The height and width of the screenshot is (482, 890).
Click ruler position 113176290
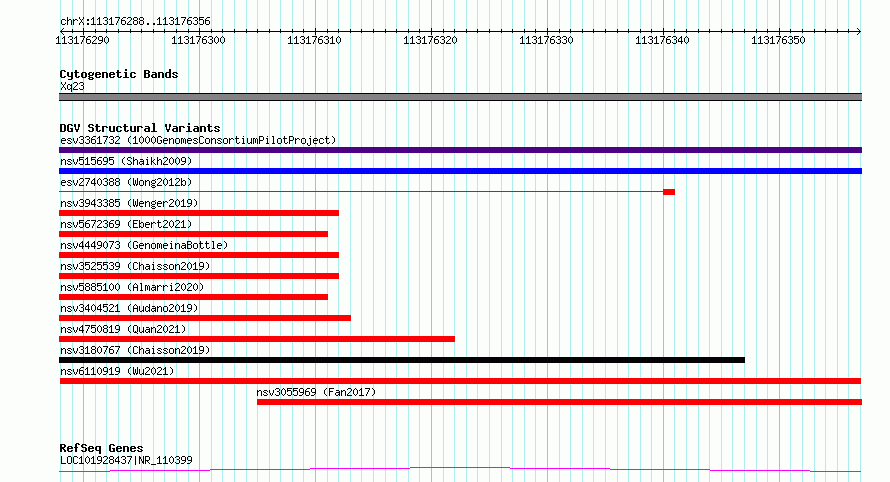pyautogui.click(x=82, y=40)
